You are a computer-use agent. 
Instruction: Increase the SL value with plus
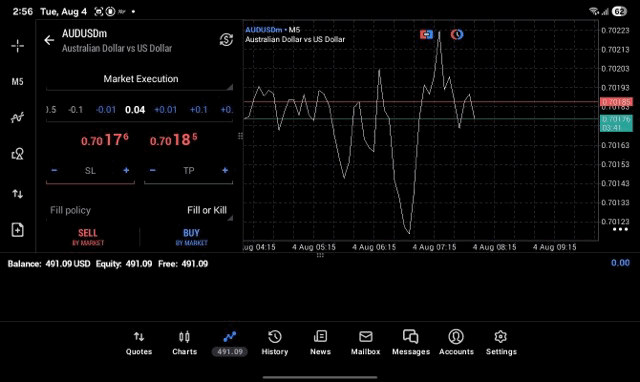[x=126, y=171]
